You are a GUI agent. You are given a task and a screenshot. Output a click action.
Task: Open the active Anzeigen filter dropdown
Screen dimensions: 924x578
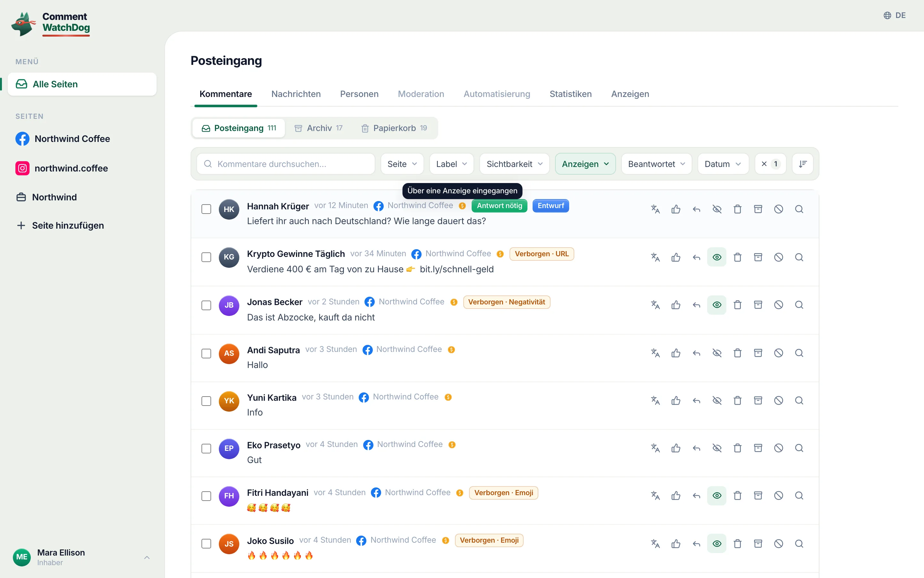(x=585, y=164)
